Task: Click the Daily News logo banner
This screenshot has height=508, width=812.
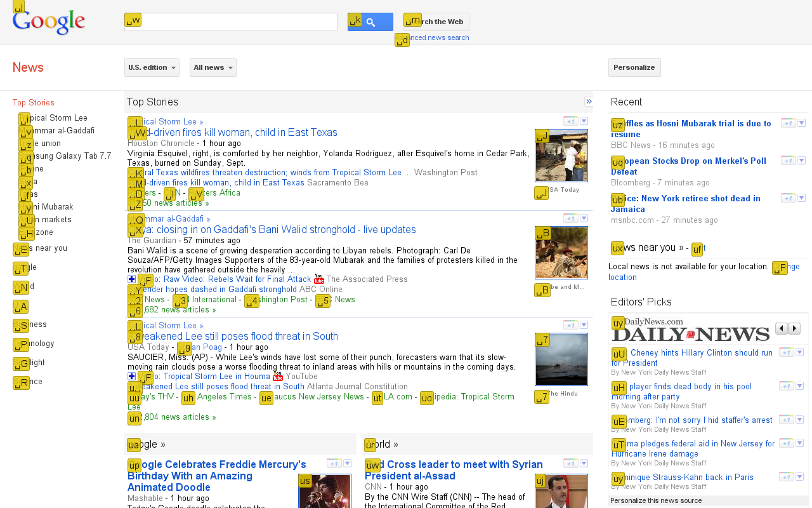Action: (x=691, y=330)
